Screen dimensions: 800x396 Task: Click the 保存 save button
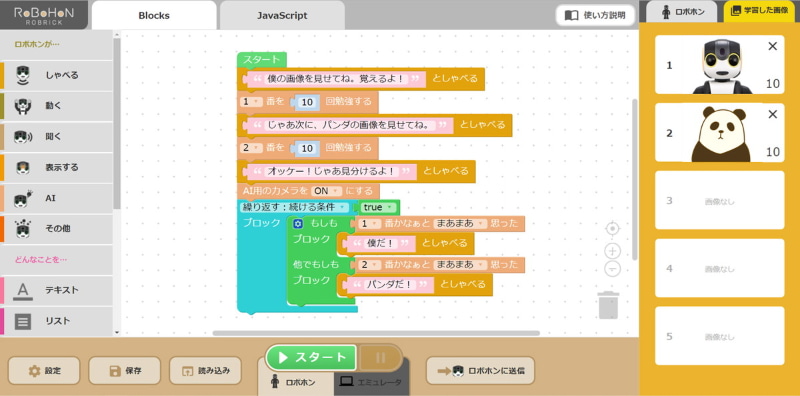[x=124, y=370]
